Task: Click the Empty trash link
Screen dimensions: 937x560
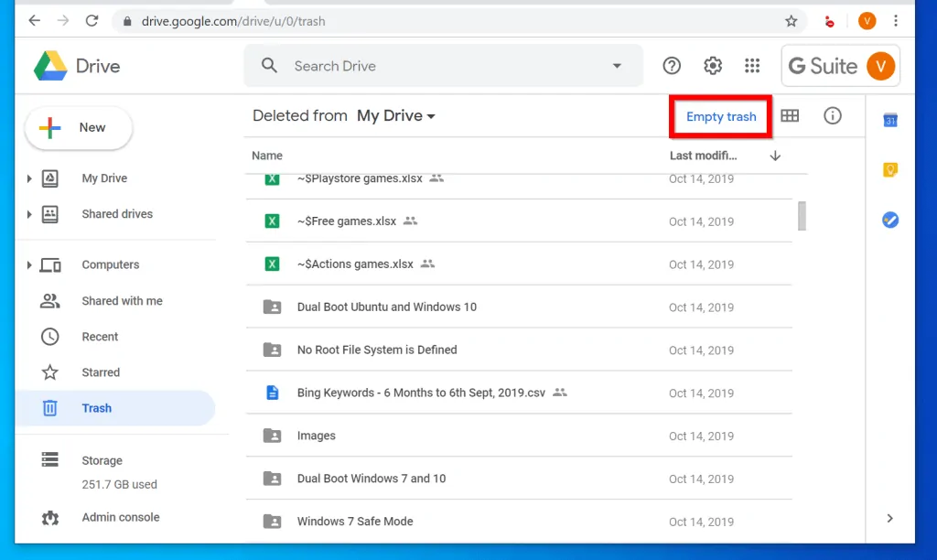Action: (720, 116)
